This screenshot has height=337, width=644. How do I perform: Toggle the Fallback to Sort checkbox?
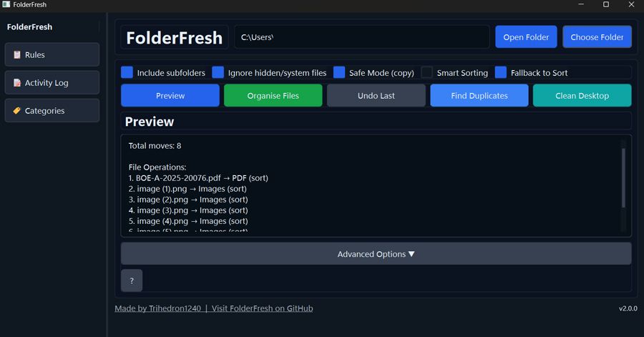[501, 72]
